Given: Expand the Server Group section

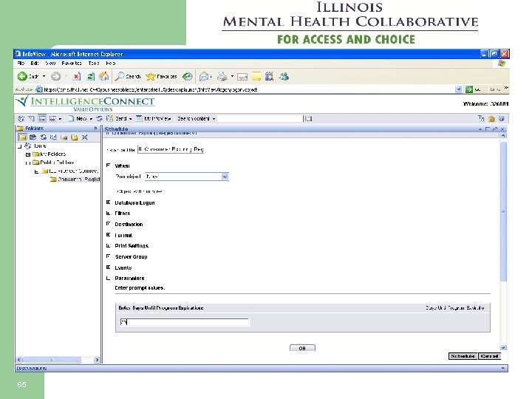Looking at the screenshot, I should (x=108, y=256).
